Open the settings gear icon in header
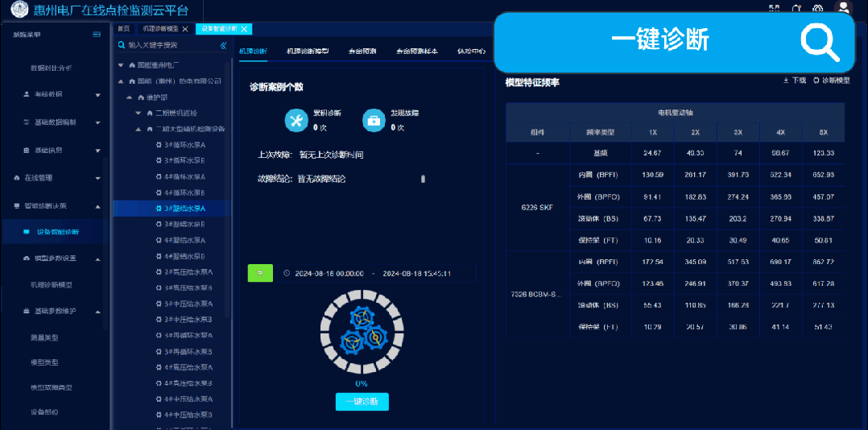The height and width of the screenshot is (430, 868). [818, 9]
